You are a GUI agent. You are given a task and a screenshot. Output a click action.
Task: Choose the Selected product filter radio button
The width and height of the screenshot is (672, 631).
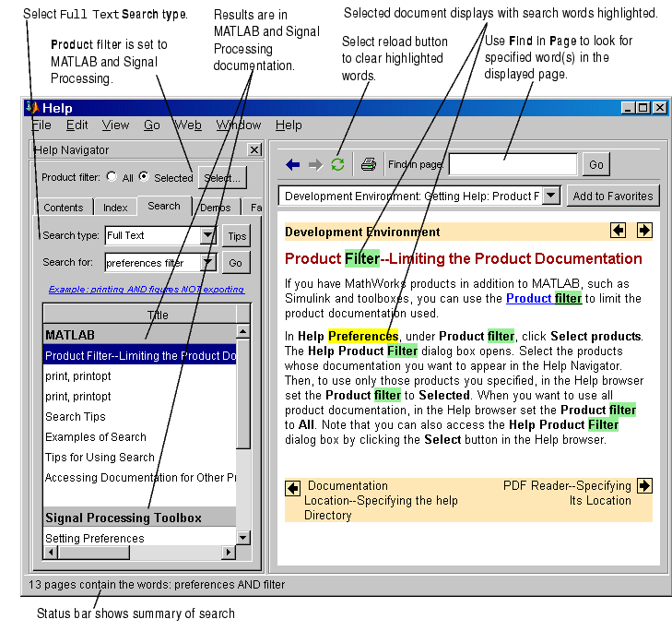[144, 176]
